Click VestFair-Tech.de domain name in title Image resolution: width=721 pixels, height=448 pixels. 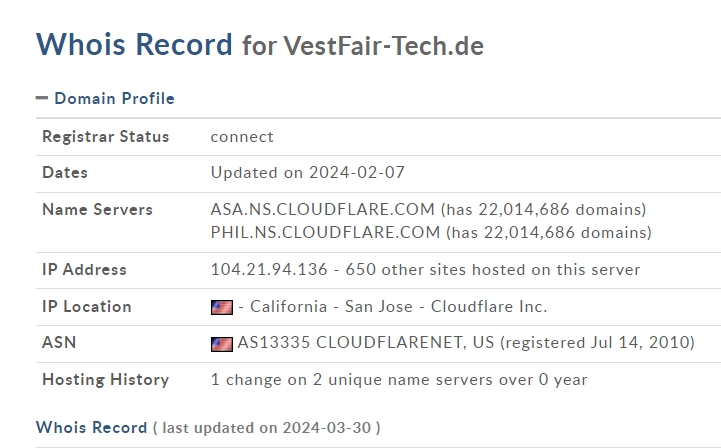pyautogui.click(x=383, y=46)
